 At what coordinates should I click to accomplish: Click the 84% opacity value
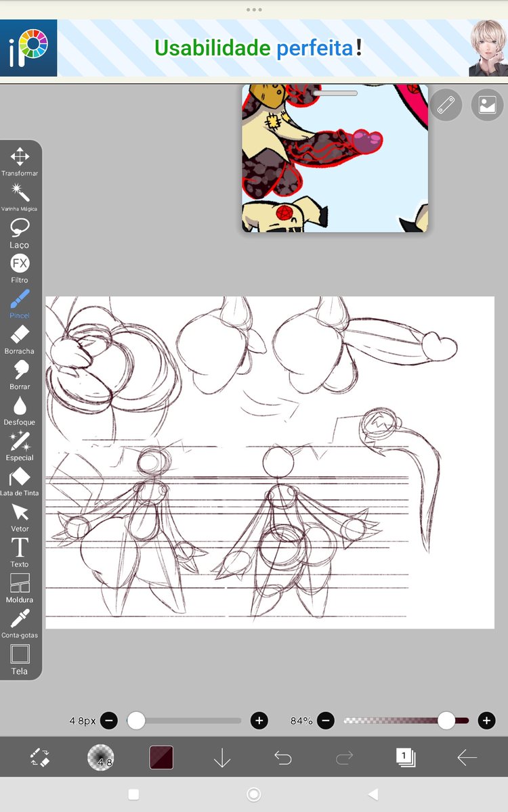[x=301, y=721]
